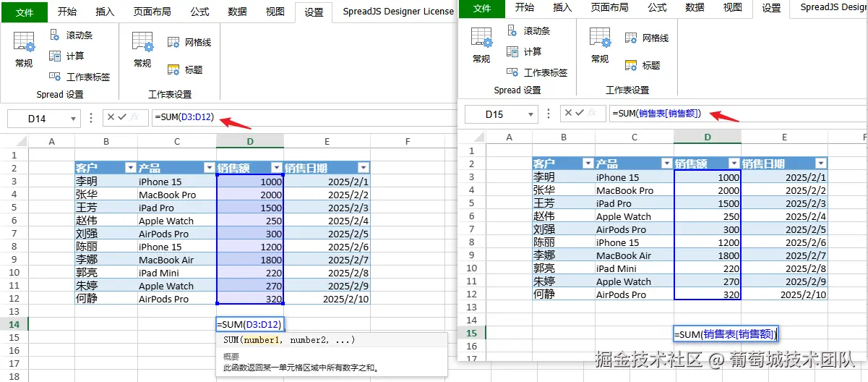The image size is (868, 382).
Task: Switch to 数据 tab in left window
Action: [x=237, y=12]
